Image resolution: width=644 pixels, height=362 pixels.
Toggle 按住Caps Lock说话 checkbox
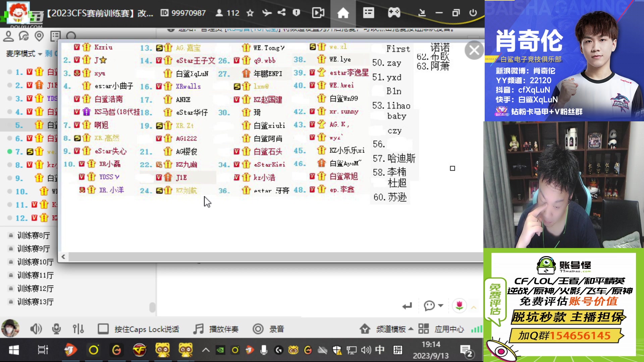103,329
